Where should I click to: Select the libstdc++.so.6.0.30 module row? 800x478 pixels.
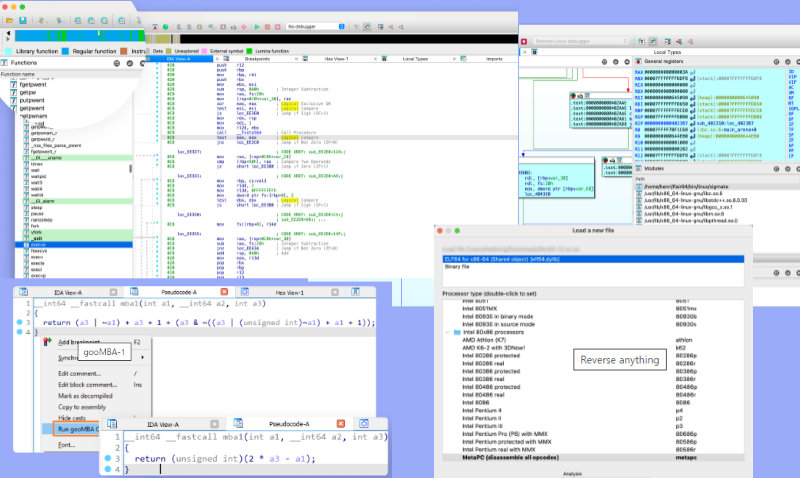pos(694,200)
